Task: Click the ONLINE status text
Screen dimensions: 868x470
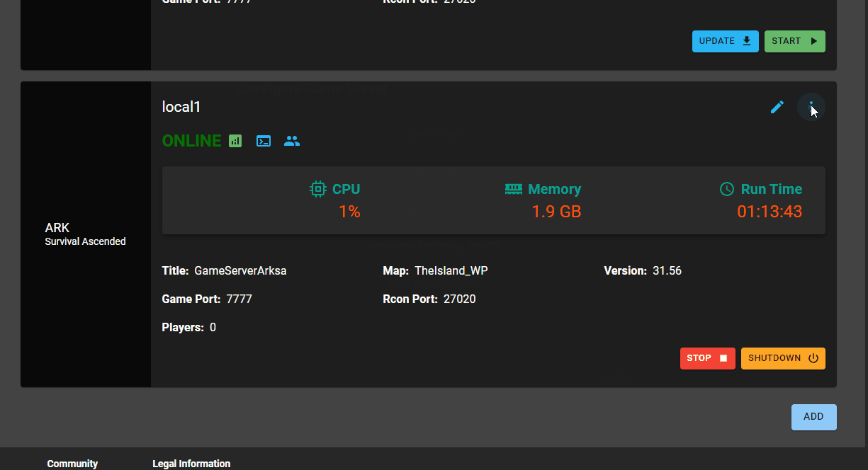Action: (192, 141)
